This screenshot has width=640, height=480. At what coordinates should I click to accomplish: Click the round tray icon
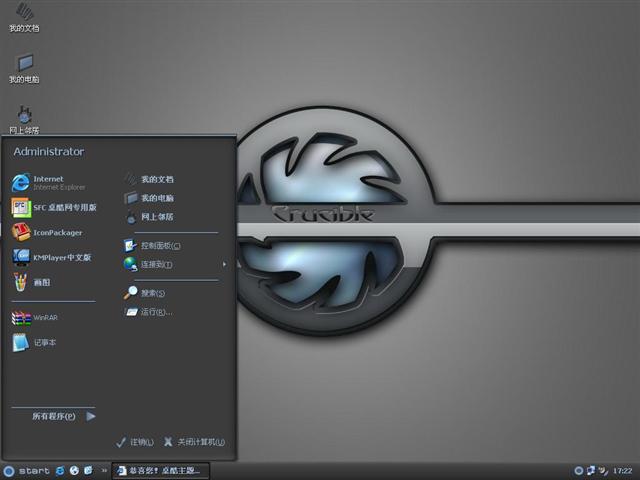[578, 471]
